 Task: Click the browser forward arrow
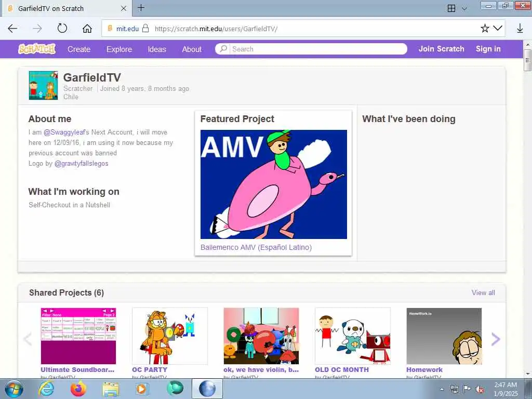(x=37, y=29)
